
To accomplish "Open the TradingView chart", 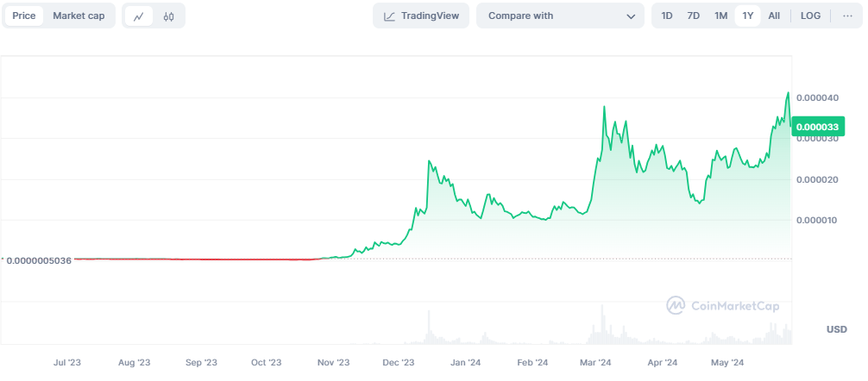I will tap(422, 16).
